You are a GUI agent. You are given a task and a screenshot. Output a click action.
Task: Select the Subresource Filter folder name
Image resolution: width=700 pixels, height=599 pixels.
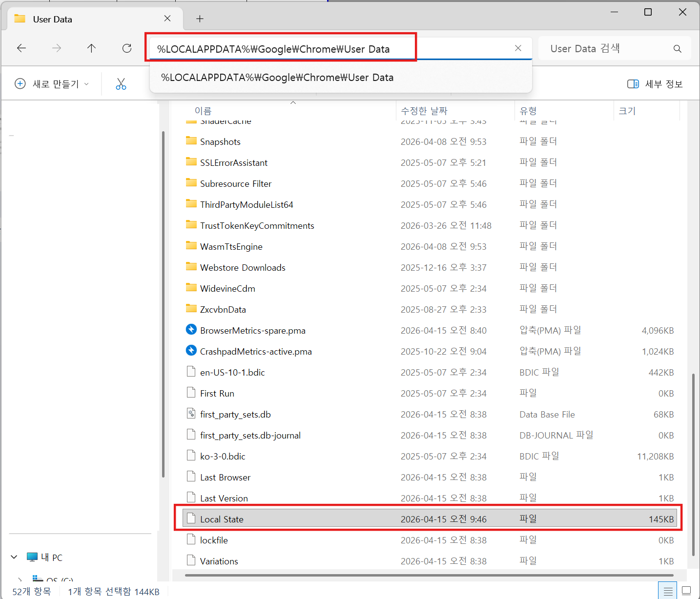[236, 183]
